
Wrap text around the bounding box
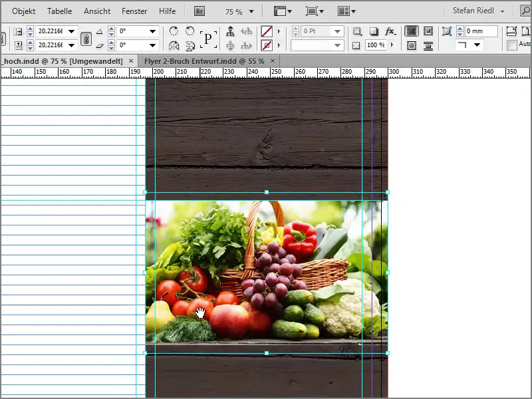(428, 31)
